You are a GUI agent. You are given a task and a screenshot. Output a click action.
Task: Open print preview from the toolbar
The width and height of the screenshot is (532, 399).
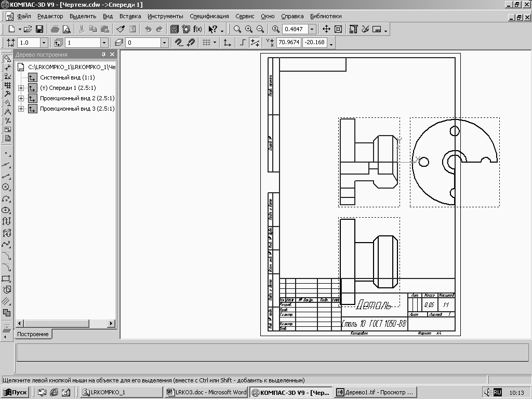(66, 29)
